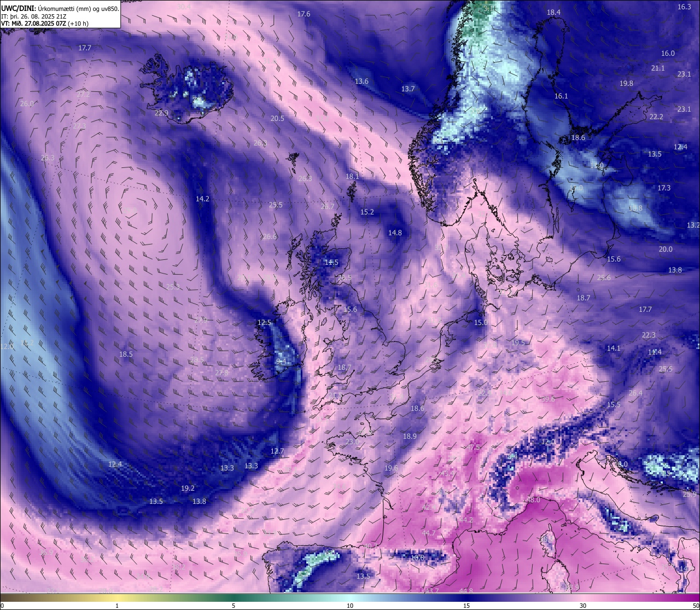Click the 18.1 value near Shetland

click(352, 177)
